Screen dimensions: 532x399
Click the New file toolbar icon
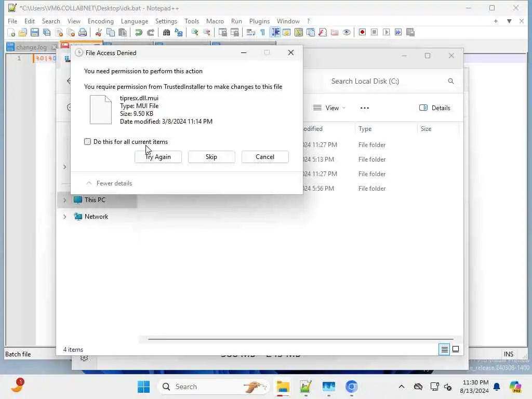(x=11, y=33)
